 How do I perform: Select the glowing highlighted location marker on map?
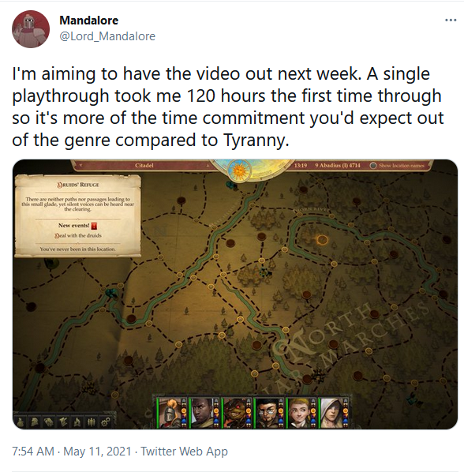(x=322, y=240)
